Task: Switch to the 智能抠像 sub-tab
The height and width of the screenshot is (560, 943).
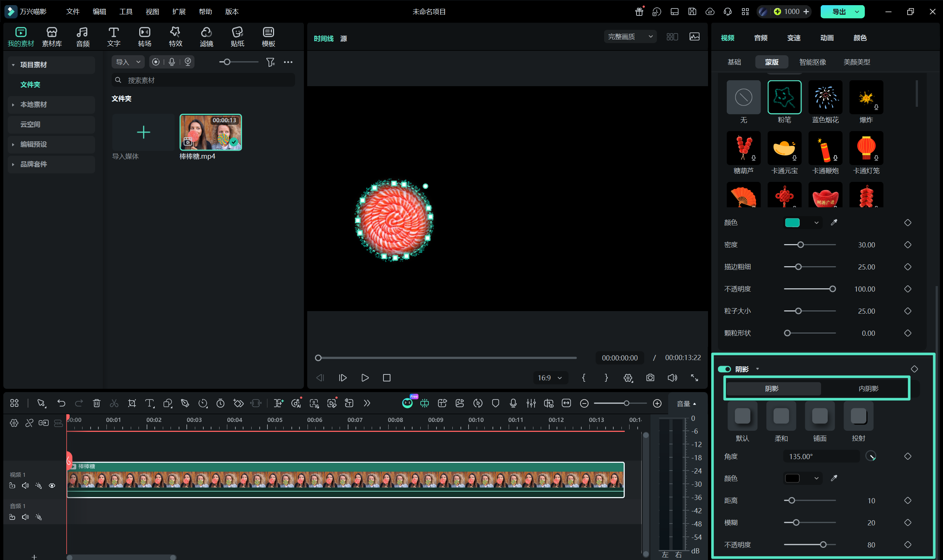Action: [x=812, y=62]
